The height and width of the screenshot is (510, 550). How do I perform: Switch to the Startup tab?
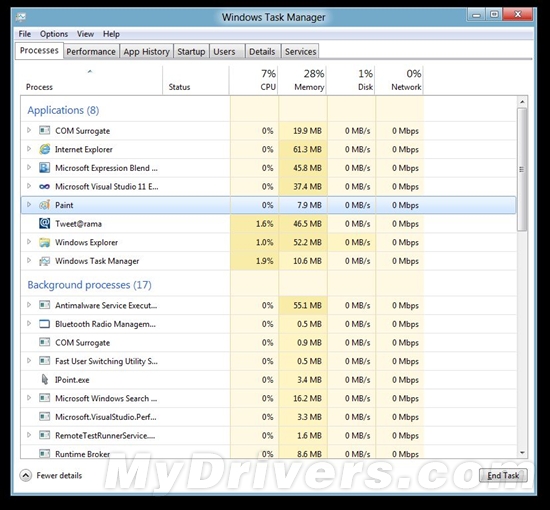pos(191,52)
